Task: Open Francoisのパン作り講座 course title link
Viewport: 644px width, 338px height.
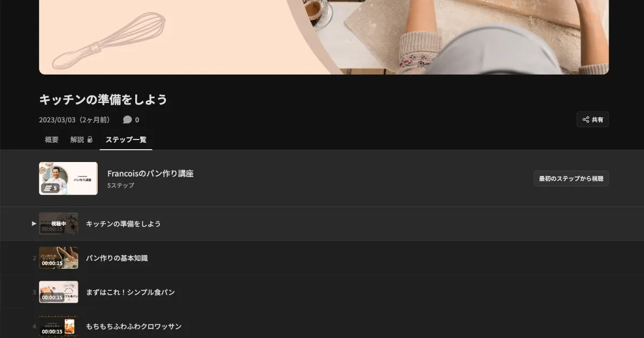Action: (x=150, y=173)
